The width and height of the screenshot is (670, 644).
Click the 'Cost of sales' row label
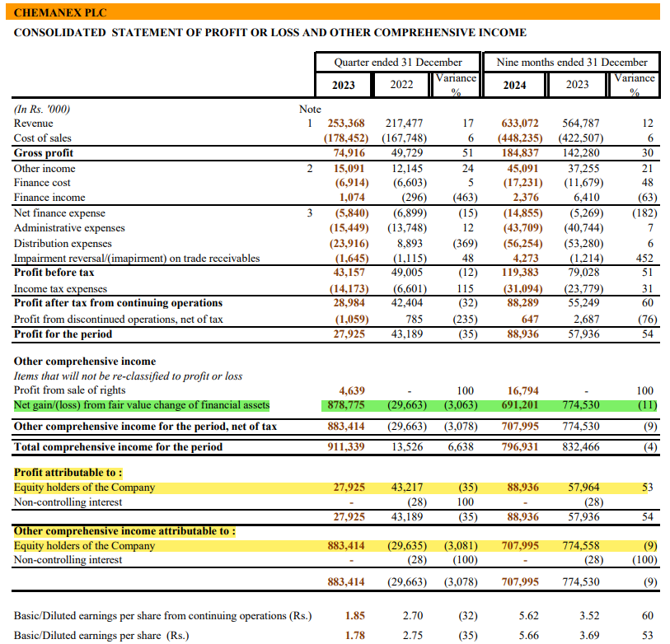pos(42,138)
